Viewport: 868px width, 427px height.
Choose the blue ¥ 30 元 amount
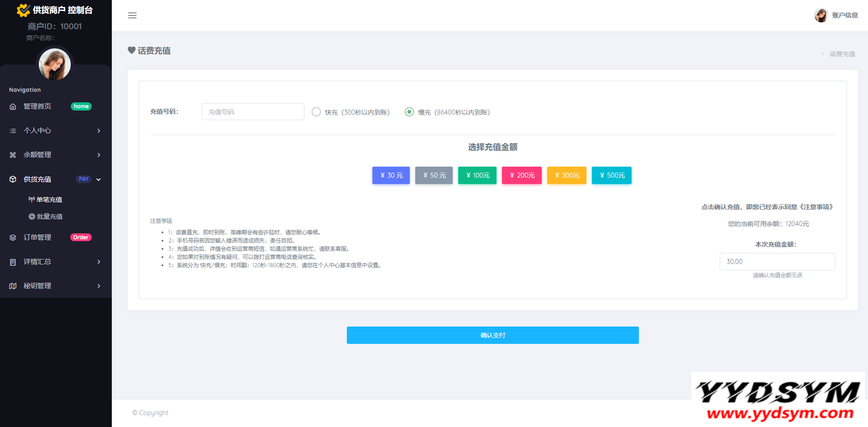(x=391, y=175)
